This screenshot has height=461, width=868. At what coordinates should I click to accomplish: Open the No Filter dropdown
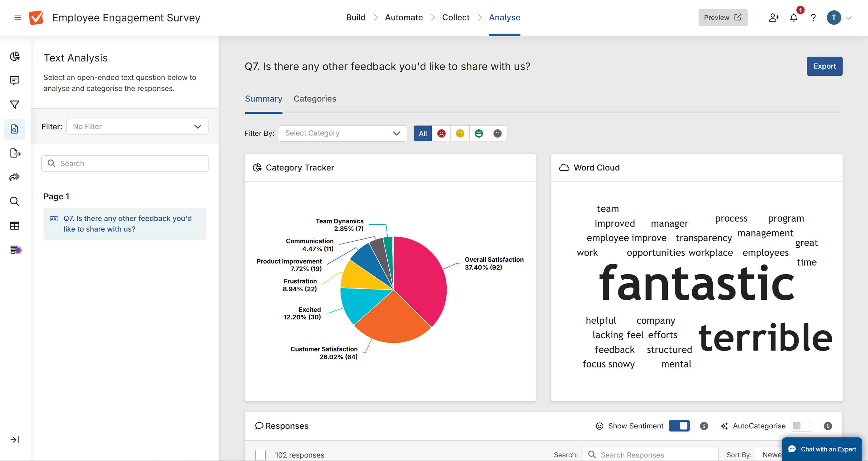pyautogui.click(x=137, y=127)
